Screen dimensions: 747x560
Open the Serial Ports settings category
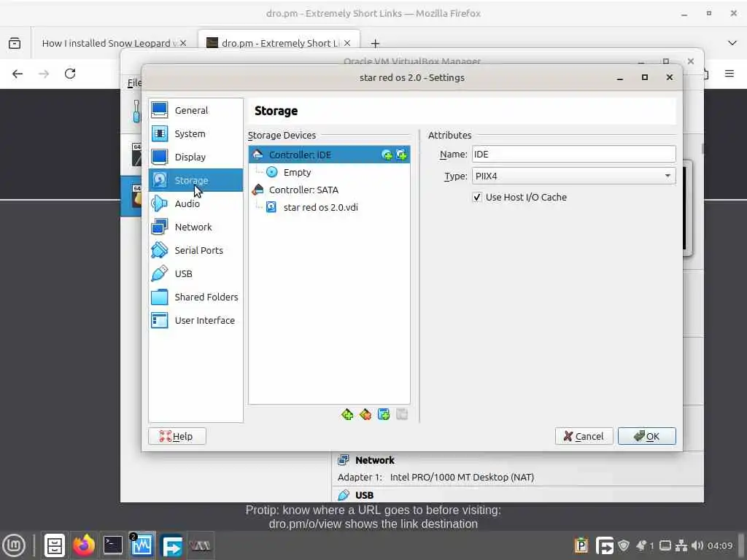point(196,250)
